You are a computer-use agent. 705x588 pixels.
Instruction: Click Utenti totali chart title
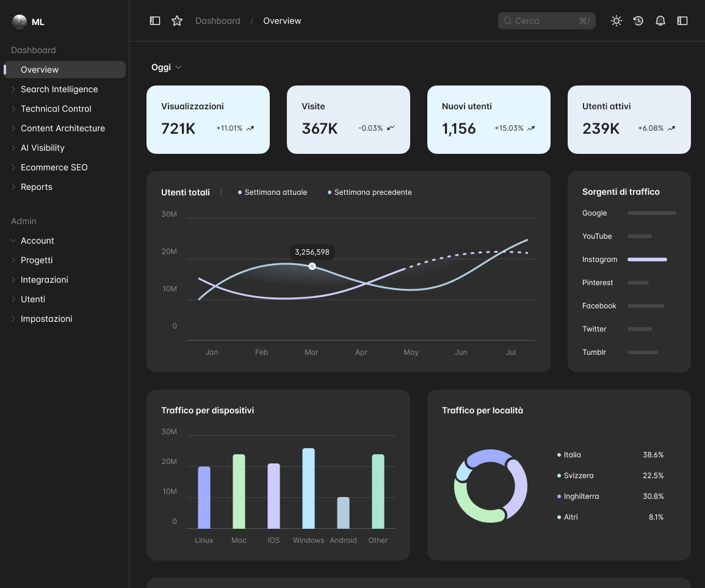click(186, 192)
